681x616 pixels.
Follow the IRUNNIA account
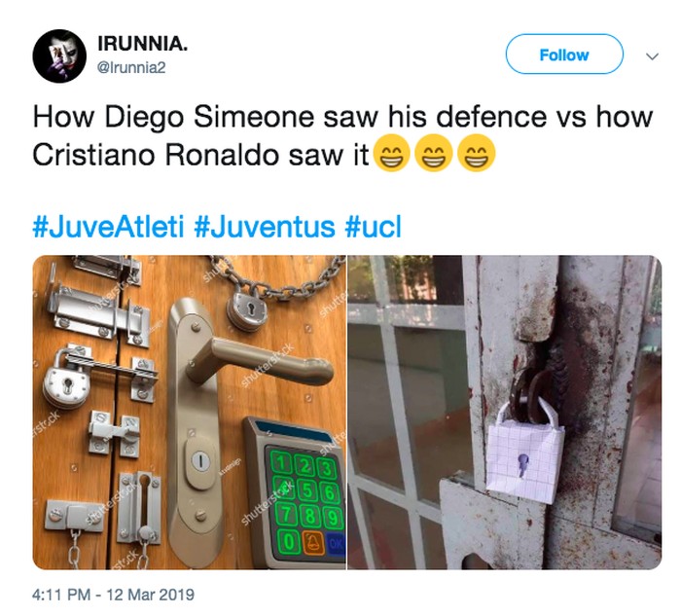tap(564, 54)
